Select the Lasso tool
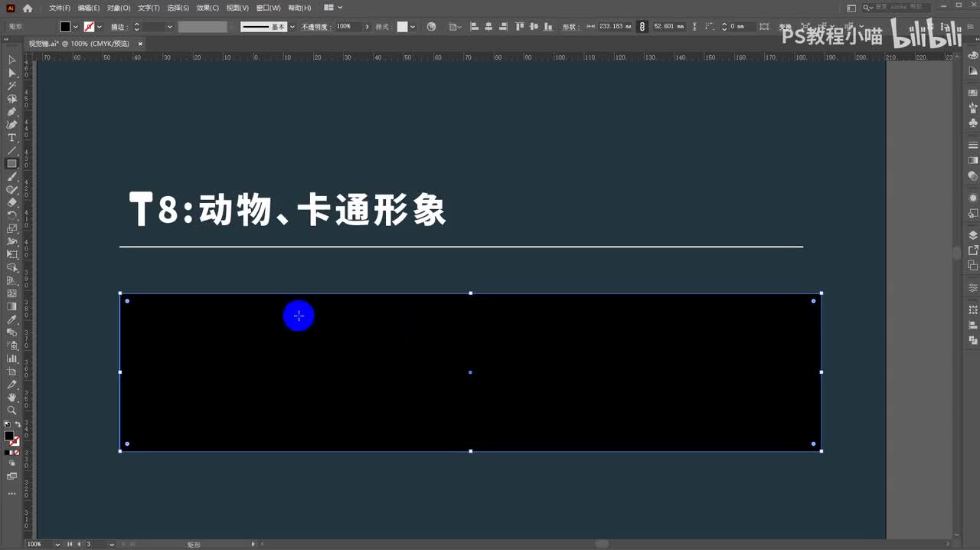Screen dimensions: 980x550 point(11,99)
